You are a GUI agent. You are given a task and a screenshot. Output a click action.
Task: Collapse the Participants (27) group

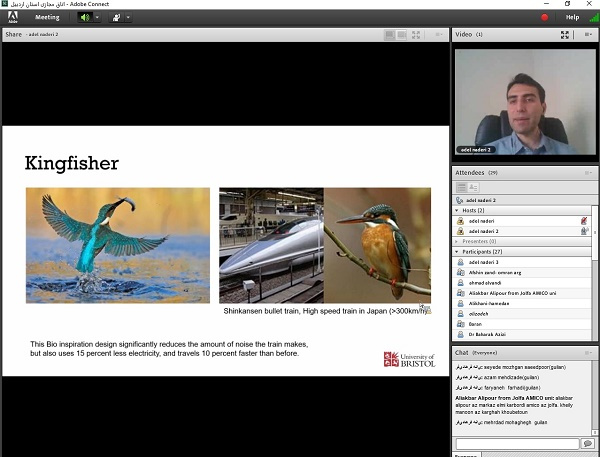click(459, 251)
